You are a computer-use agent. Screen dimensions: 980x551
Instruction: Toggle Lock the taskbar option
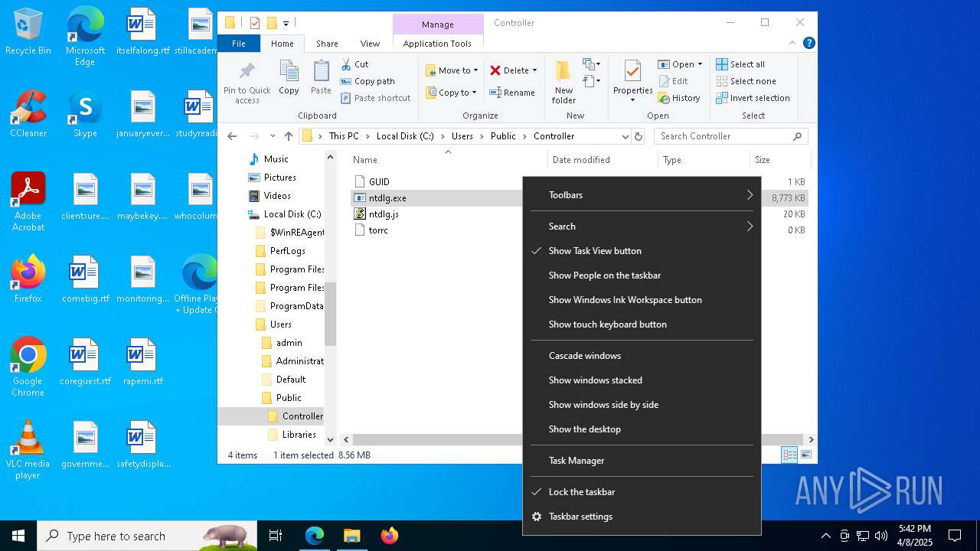(581, 492)
